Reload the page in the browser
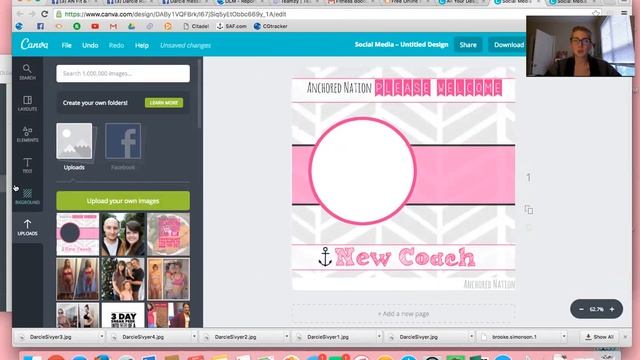 click(x=44, y=14)
